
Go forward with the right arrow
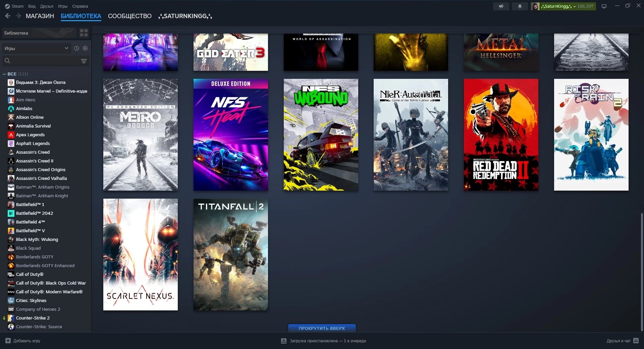click(x=18, y=16)
